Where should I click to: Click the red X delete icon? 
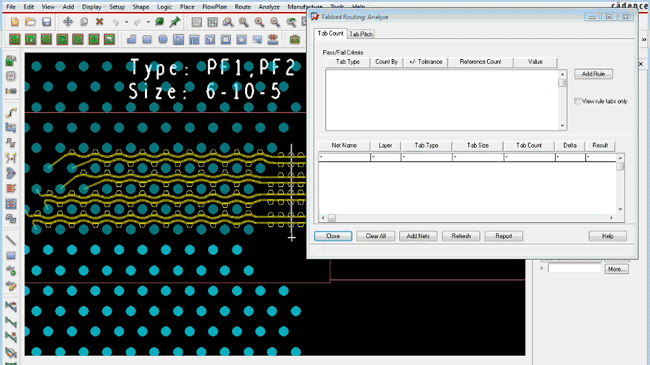[99, 22]
